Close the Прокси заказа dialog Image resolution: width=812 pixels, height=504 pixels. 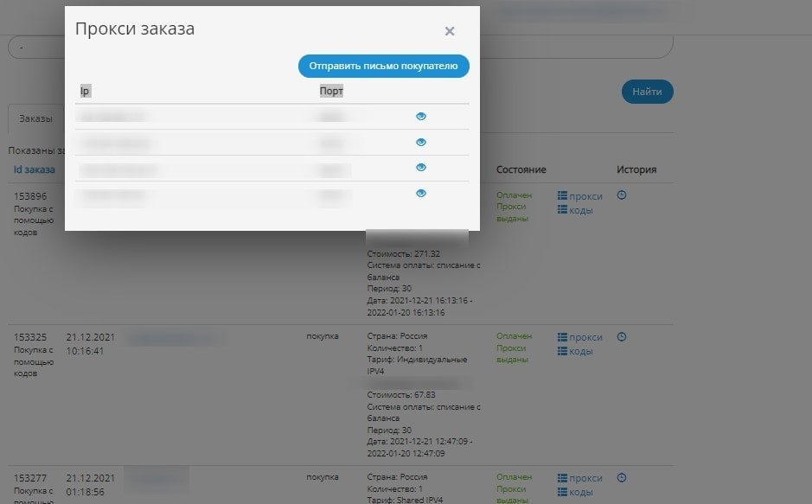(x=450, y=31)
